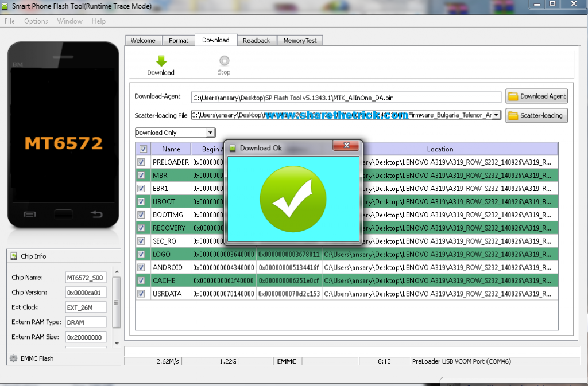This screenshot has height=386, width=588.
Task: Click the EMMC Flash gear icon
Action: click(x=13, y=358)
